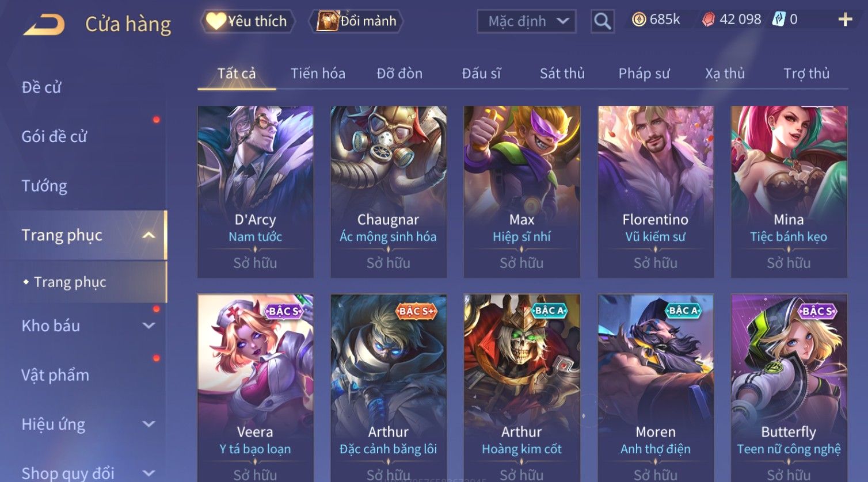This screenshot has width=868, height=482.
Task: Open Tướng in the sidebar
Action: [44, 186]
